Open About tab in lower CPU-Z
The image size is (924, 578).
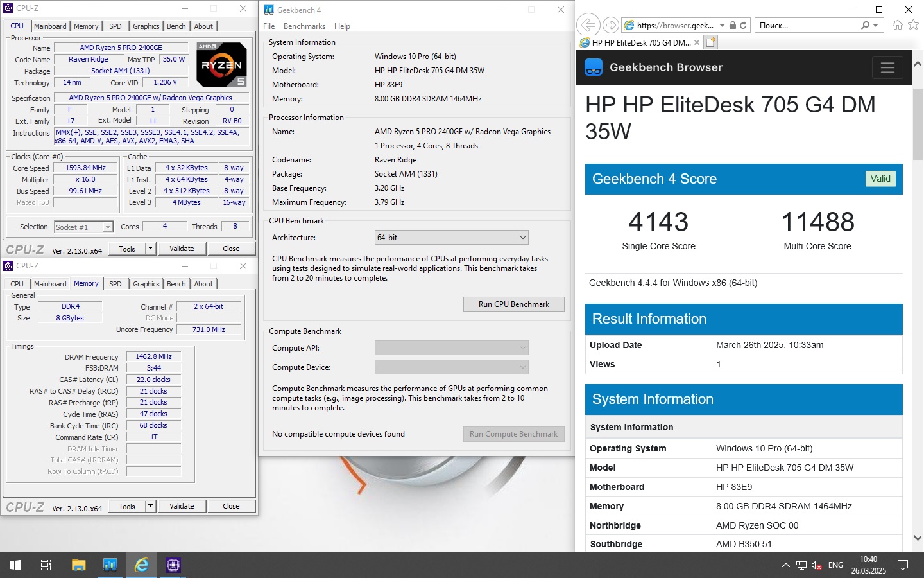(x=203, y=284)
